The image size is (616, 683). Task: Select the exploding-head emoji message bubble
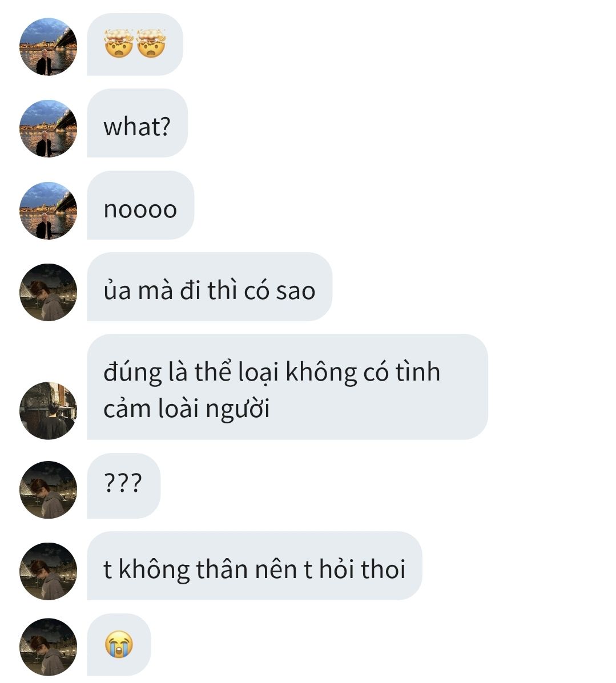[x=135, y=45]
